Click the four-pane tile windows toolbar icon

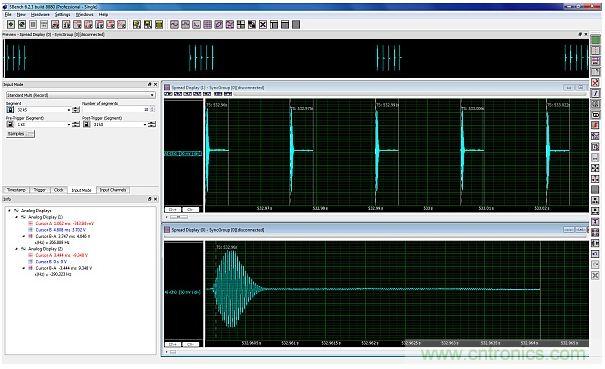click(x=241, y=24)
